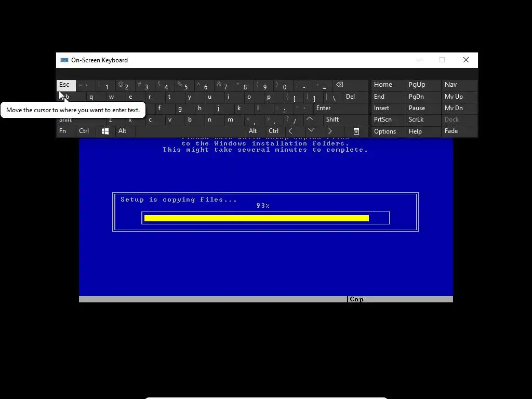Tap the equals key

[x=323, y=85]
